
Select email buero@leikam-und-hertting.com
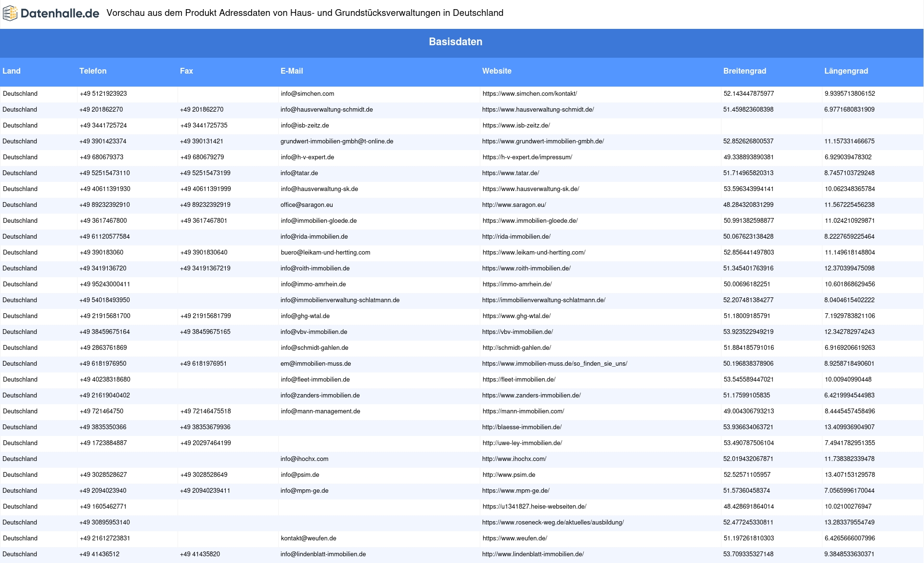[x=326, y=253]
